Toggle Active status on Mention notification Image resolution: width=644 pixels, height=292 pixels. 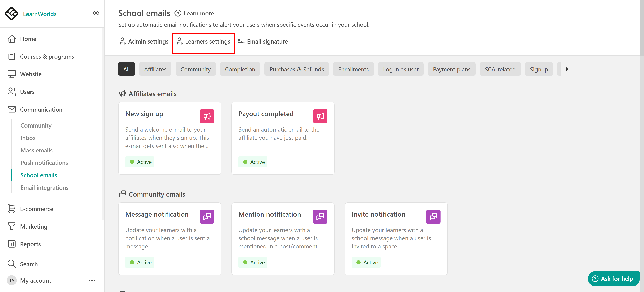point(253,262)
